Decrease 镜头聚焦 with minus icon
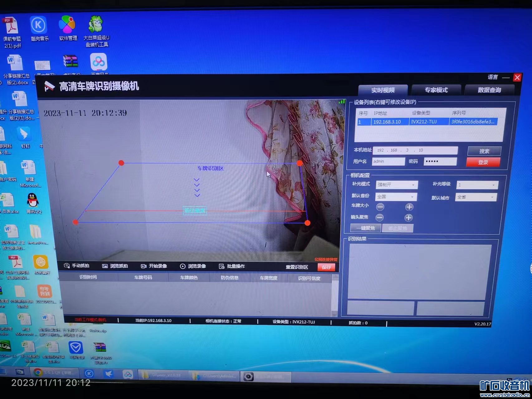Viewport: 532px width, 399px height. (x=380, y=218)
